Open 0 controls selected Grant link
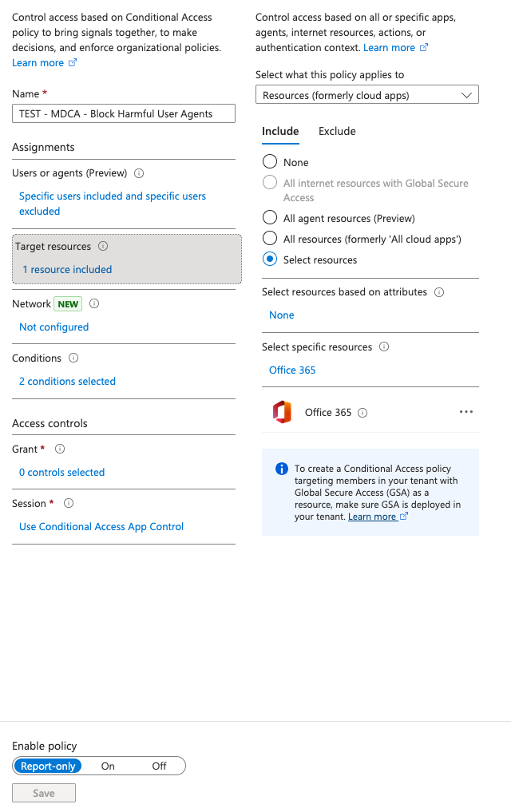The height and width of the screenshot is (812, 511). pos(61,473)
